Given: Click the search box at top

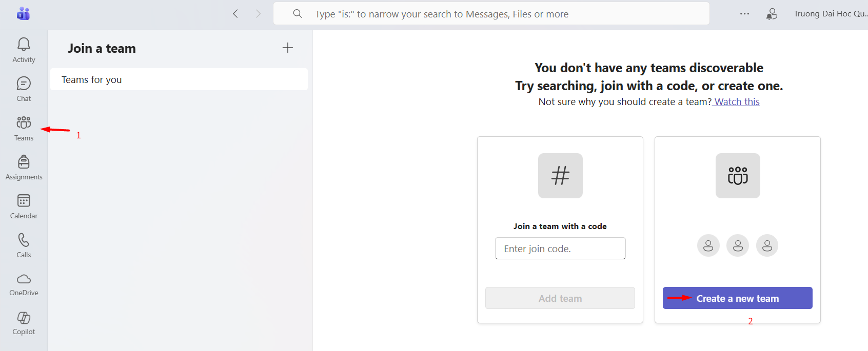Looking at the screenshot, I should point(491,14).
